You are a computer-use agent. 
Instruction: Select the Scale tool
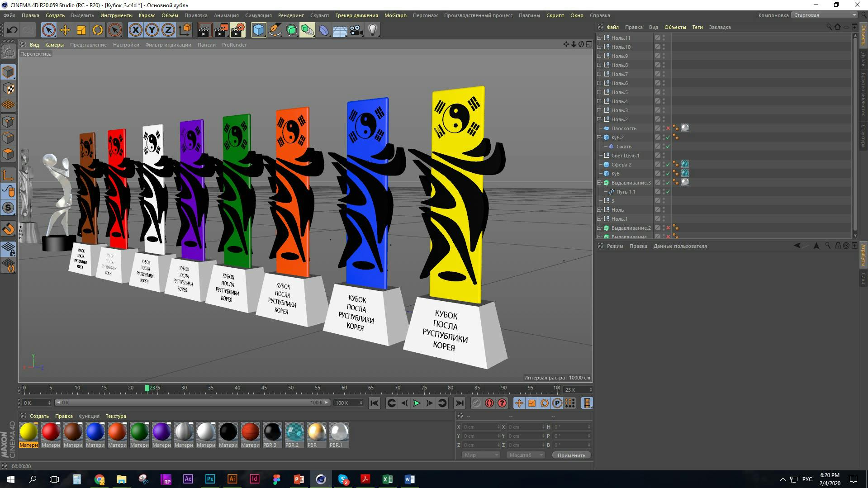click(81, 30)
